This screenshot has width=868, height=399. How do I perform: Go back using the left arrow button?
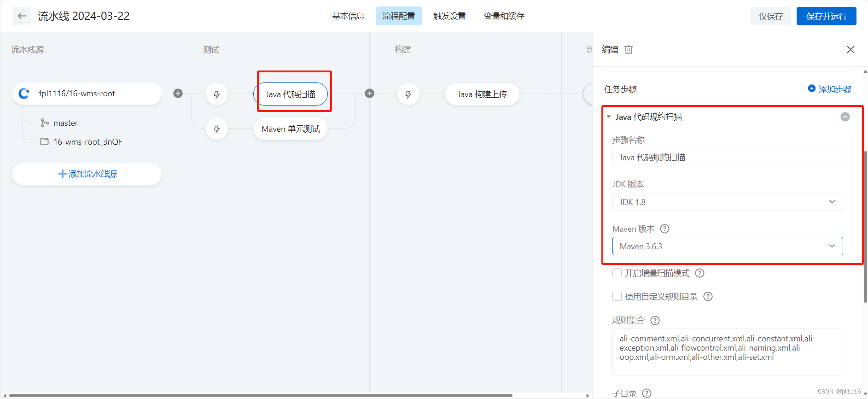(22, 16)
